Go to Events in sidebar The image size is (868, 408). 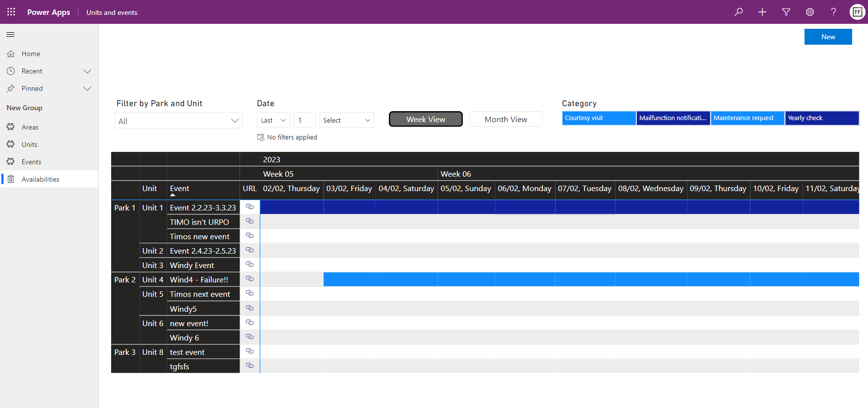[31, 162]
